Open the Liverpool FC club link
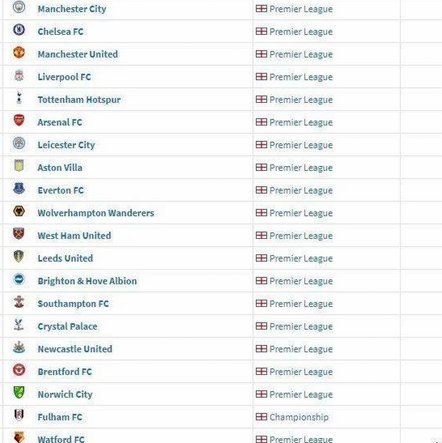The image size is (442, 443). coord(64,77)
